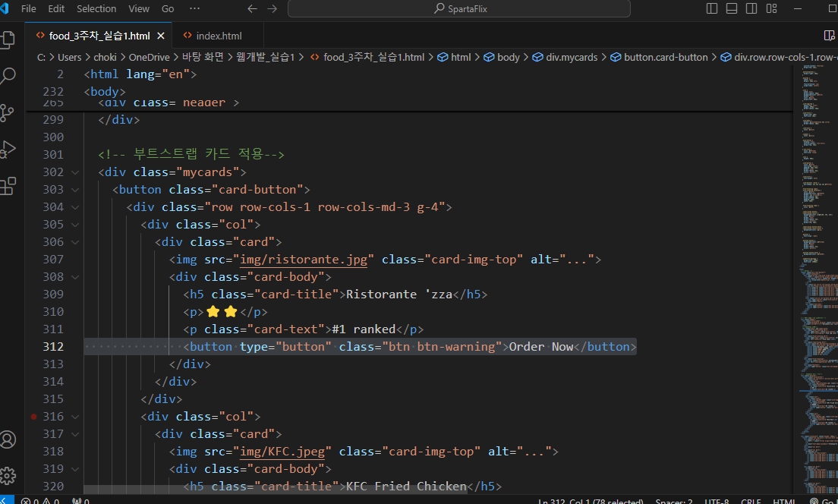Toggle the secondary side bar layout icon

pyautogui.click(x=751, y=8)
